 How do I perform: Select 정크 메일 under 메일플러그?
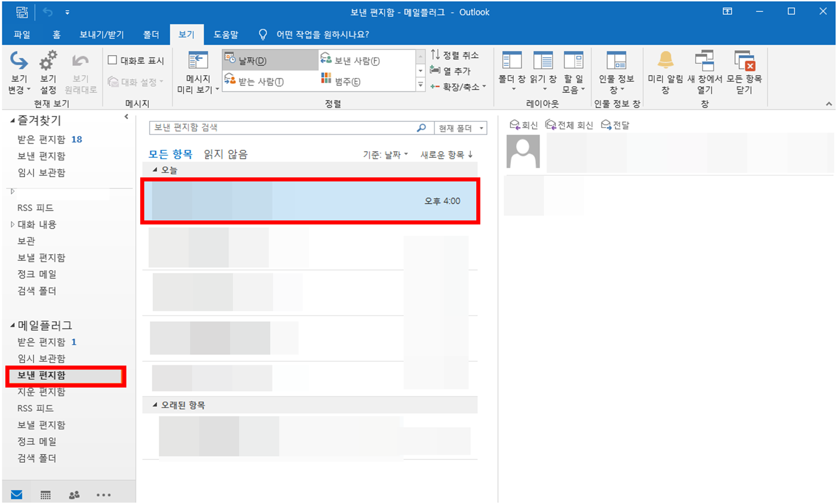click(x=37, y=441)
